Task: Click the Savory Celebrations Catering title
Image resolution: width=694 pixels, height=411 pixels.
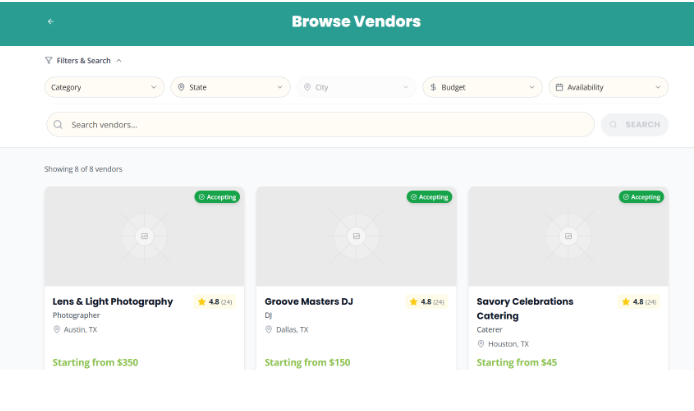Action: coord(525,308)
